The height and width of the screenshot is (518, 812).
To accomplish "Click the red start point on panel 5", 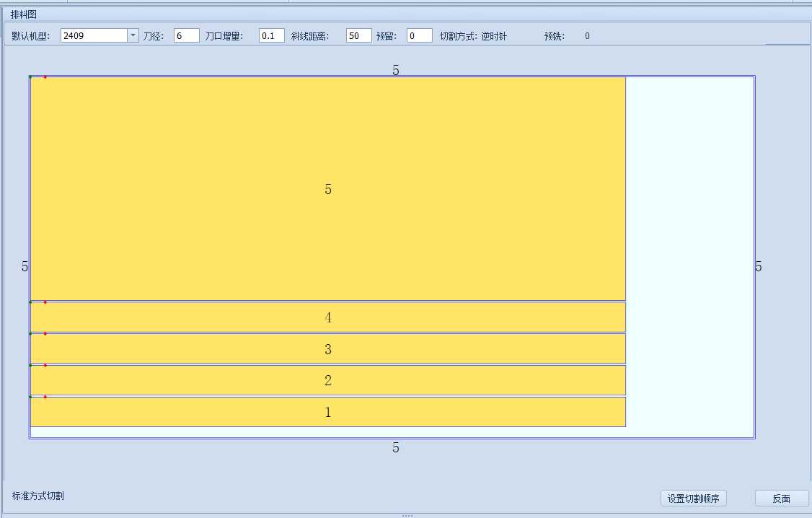I will coord(45,77).
